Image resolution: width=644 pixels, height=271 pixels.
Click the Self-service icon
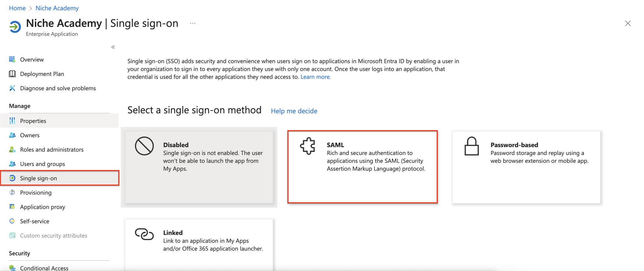pyautogui.click(x=12, y=221)
